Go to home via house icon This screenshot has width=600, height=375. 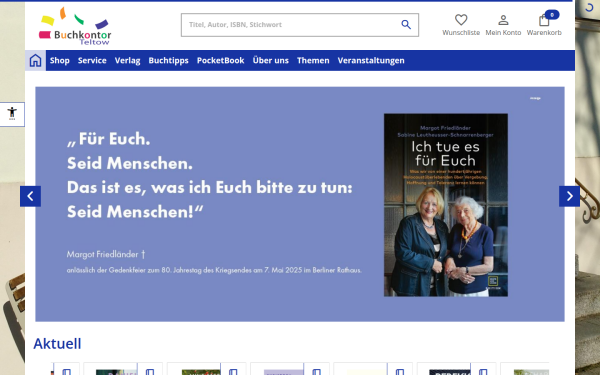36,60
